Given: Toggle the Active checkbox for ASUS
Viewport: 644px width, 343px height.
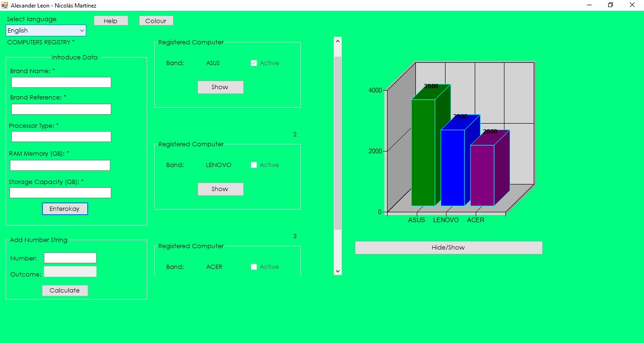Looking at the screenshot, I should pos(254,63).
